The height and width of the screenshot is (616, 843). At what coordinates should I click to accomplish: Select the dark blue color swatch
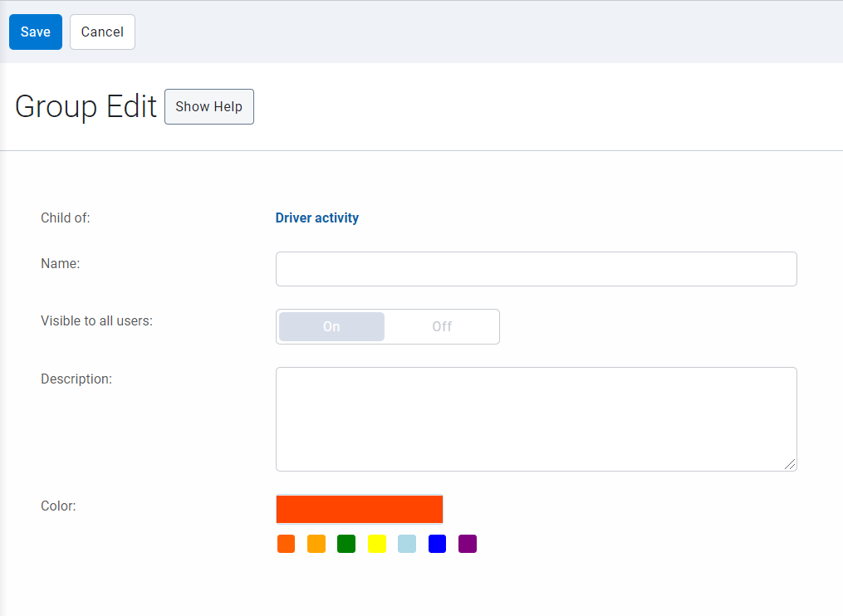(437, 544)
